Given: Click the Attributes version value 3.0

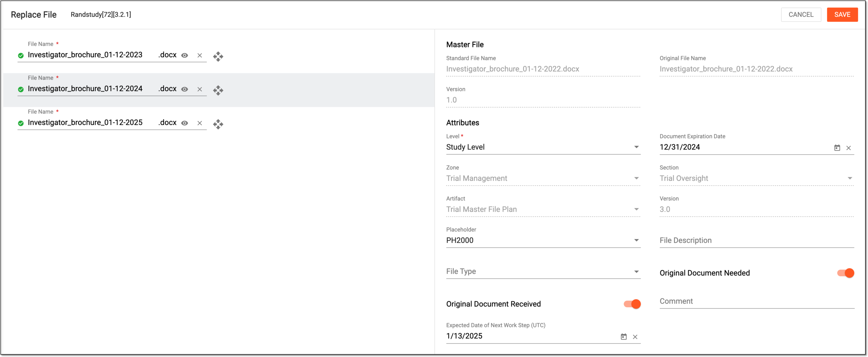Looking at the screenshot, I should (x=665, y=209).
